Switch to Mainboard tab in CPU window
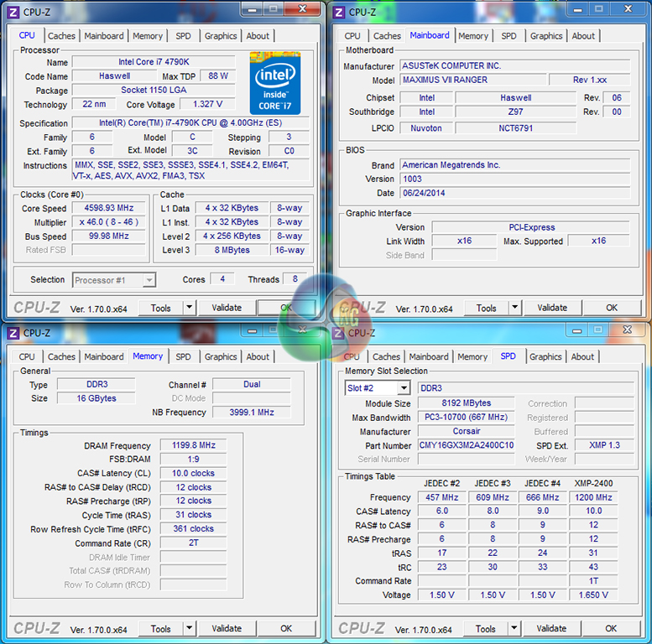 (104, 36)
